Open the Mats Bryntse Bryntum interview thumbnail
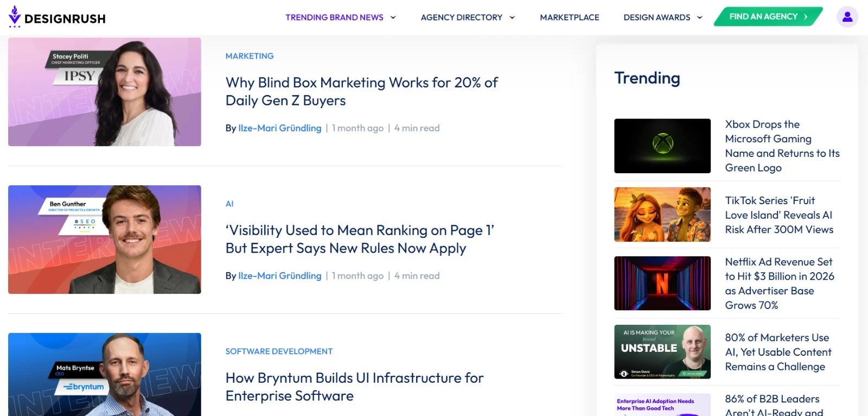Viewport: 868px width, 416px height. (105, 375)
